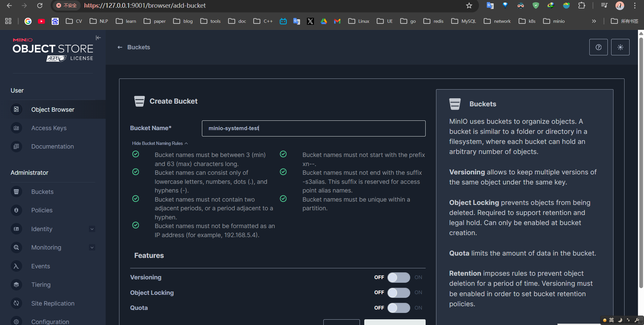Reload the add-bucket page
This screenshot has width=644, height=325.
(40, 6)
